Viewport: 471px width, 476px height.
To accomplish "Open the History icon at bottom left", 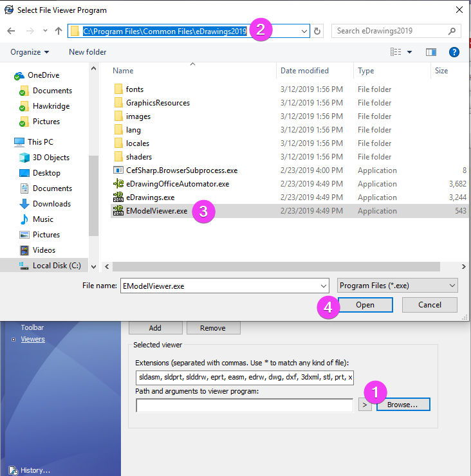I will (x=14, y=470).
